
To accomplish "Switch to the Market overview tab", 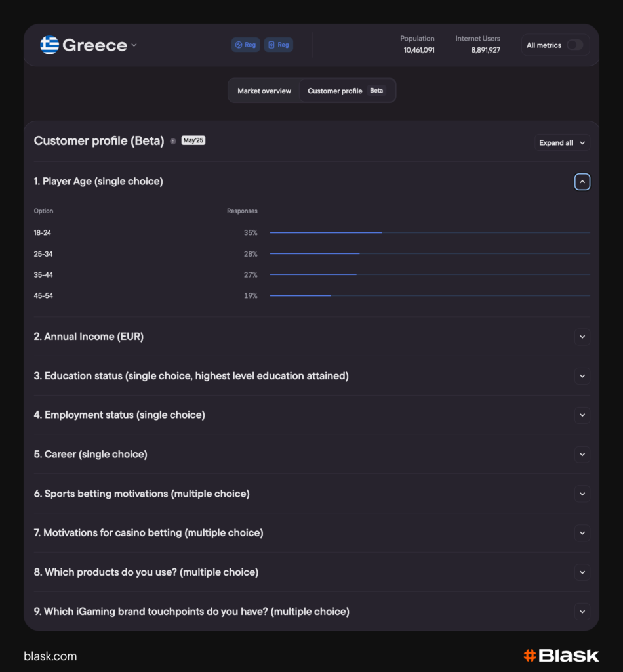I will [264, 91].
